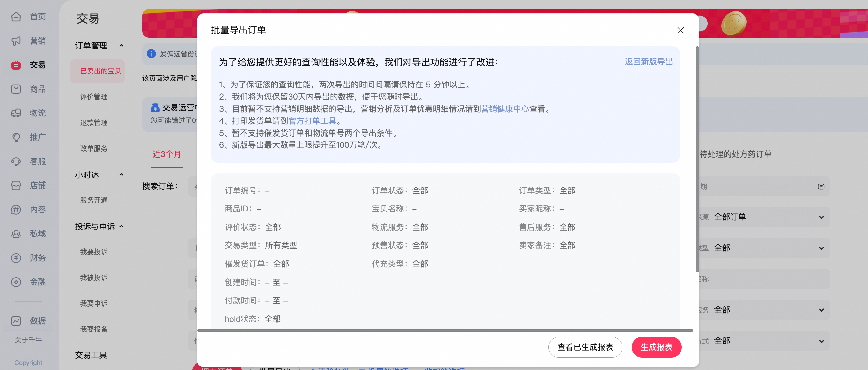
Task: Open the 服务 全部 dropdown
Action: [x=764, y=310]
